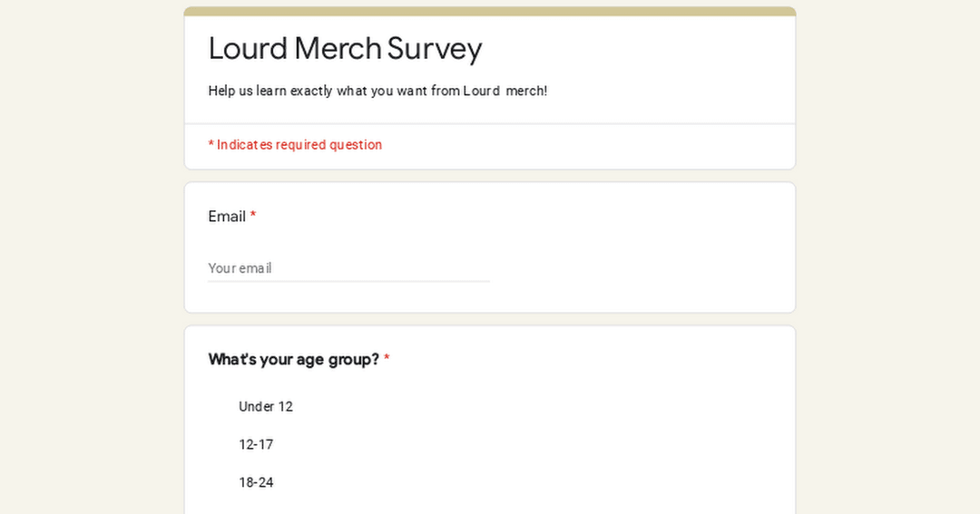Click the beige page background left of the form
The width and height of the screenshot is (980, 514).
coord(91,272)
